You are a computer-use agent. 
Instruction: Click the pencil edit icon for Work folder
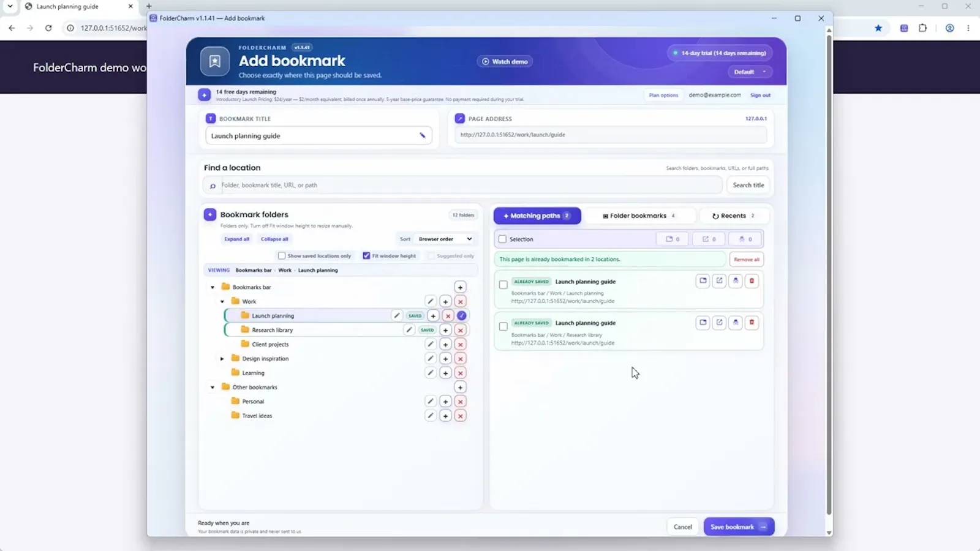[431, 301]
